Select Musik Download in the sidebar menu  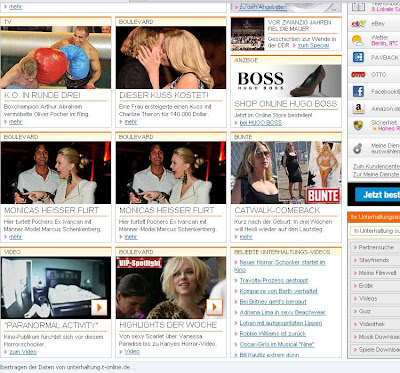click(379, 337)
